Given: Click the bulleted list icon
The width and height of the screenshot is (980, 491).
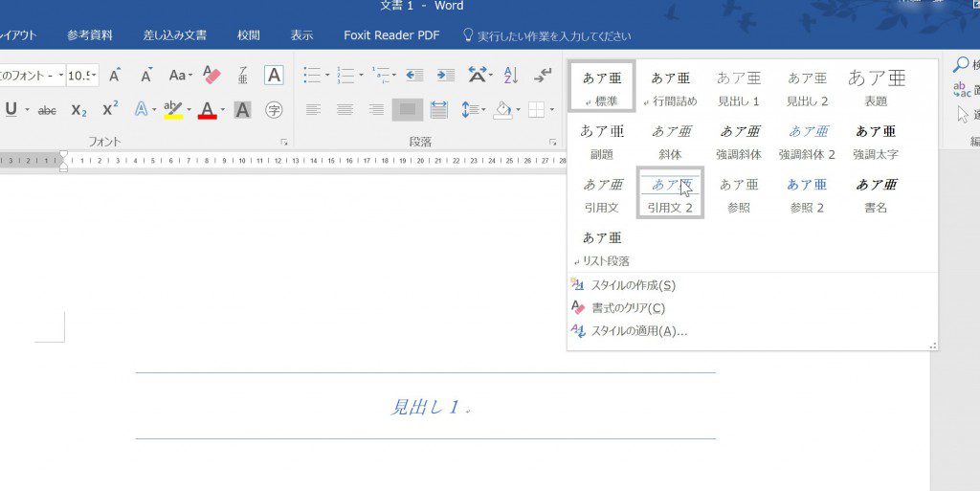Looking at the screenshot, I should point(311,76).
